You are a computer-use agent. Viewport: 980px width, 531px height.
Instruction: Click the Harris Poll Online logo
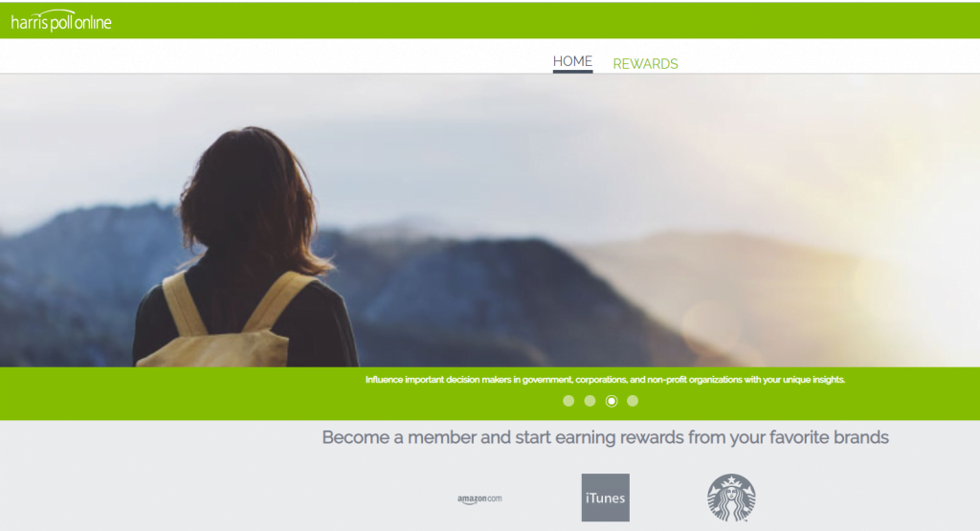click(x=61, y=21)
